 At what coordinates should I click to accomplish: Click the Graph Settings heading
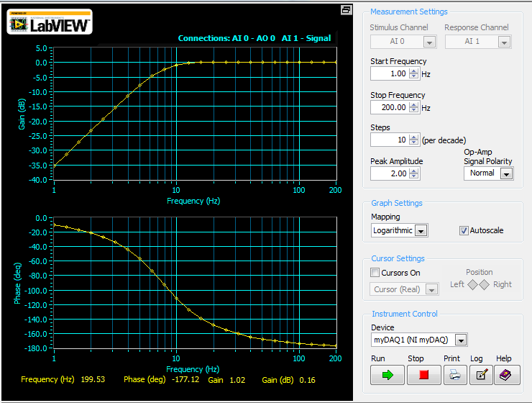tap(397, 203)
